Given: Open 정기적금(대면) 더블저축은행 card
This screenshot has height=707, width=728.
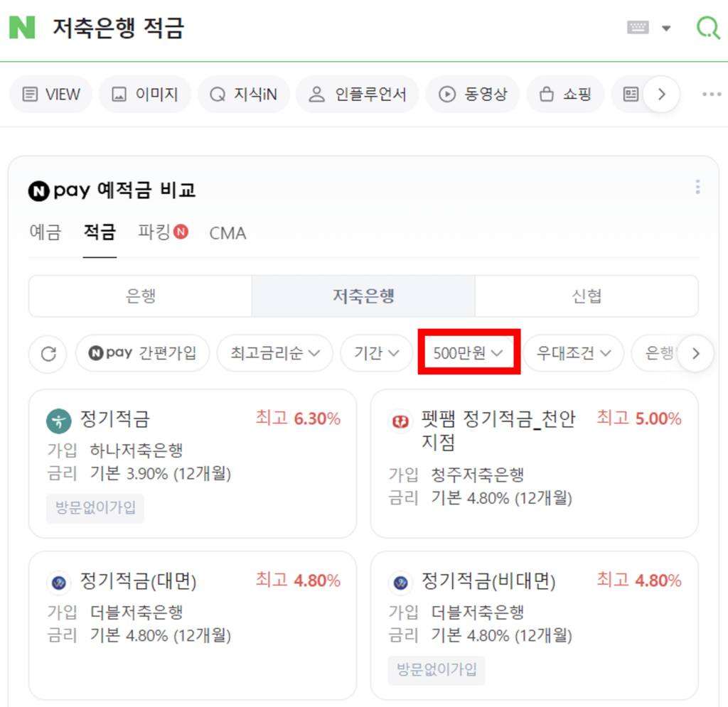Looking at the screenshot, I should click(193, 625).
